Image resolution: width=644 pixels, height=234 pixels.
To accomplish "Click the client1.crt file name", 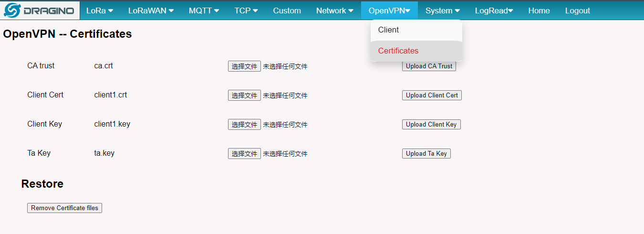I will point(111,95).
